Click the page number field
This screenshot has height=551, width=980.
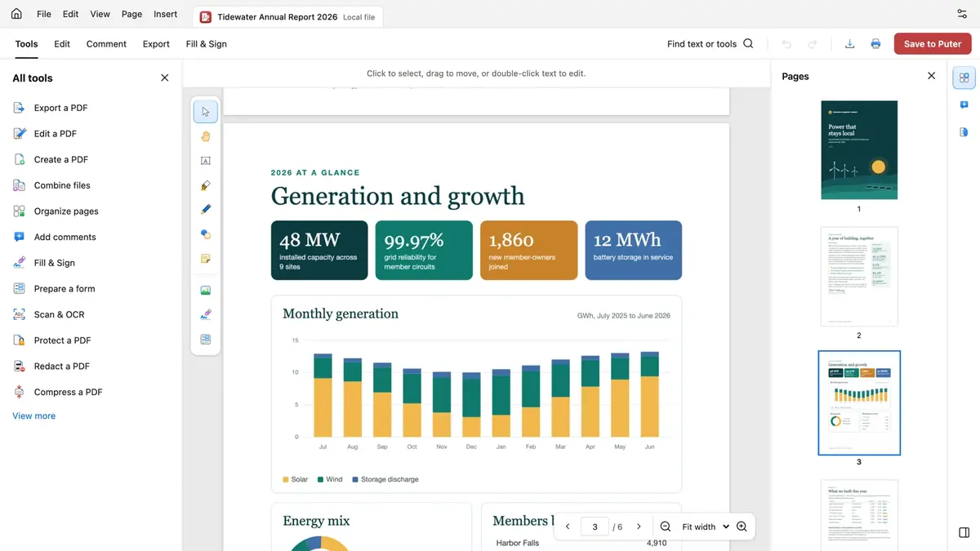click(x=595, y=527)
